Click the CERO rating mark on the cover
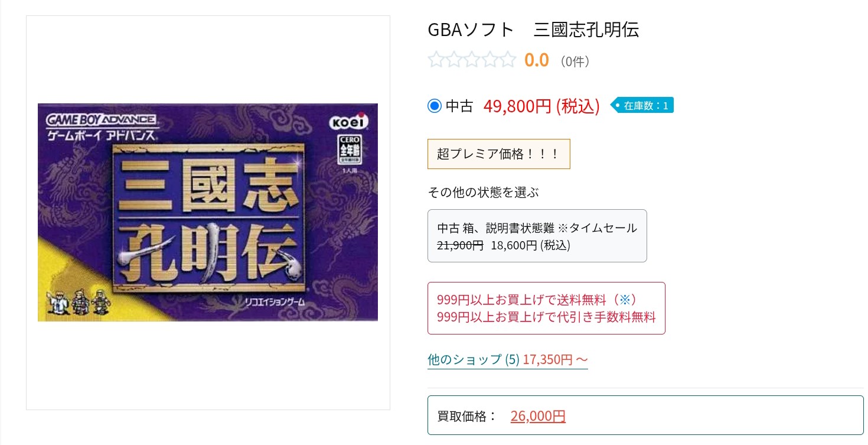Screen dimensions: 868x445 [x=349, y=150]
